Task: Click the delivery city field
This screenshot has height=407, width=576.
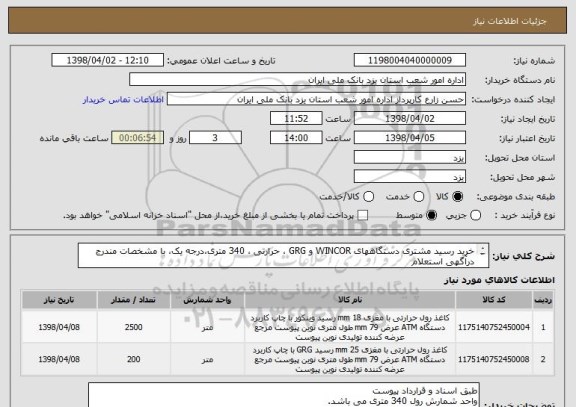Action: pyautogui.click(x=410, y=177)
